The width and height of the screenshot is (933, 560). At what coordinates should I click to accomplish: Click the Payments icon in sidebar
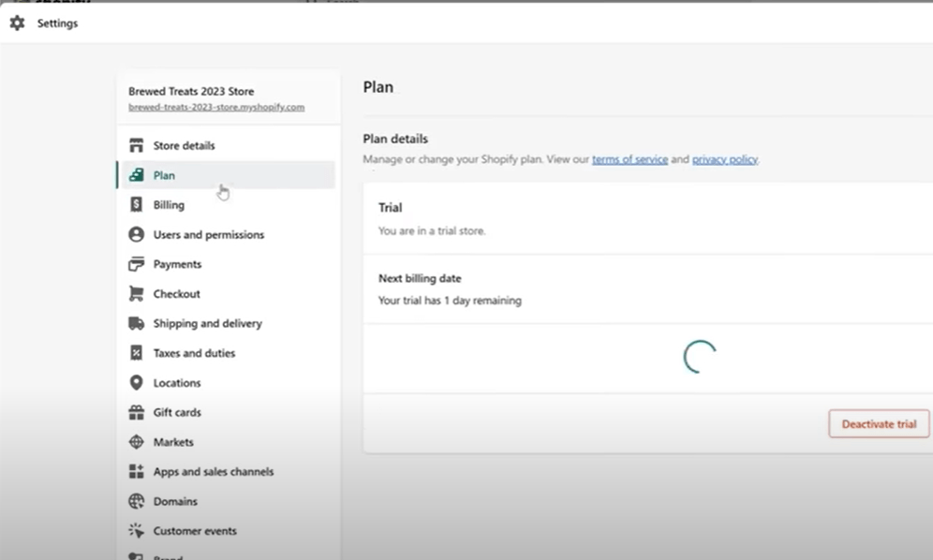[x=136, y=264]
